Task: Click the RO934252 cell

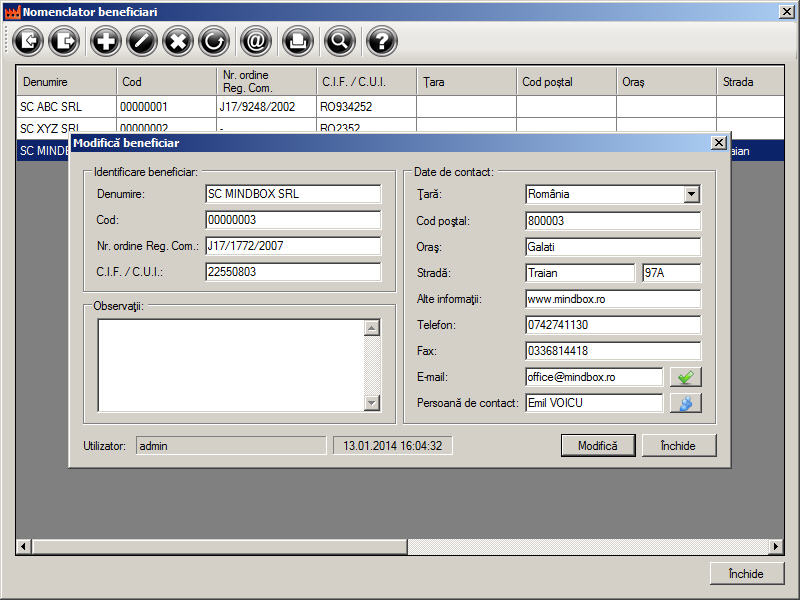Action: [x=366, y=107]
